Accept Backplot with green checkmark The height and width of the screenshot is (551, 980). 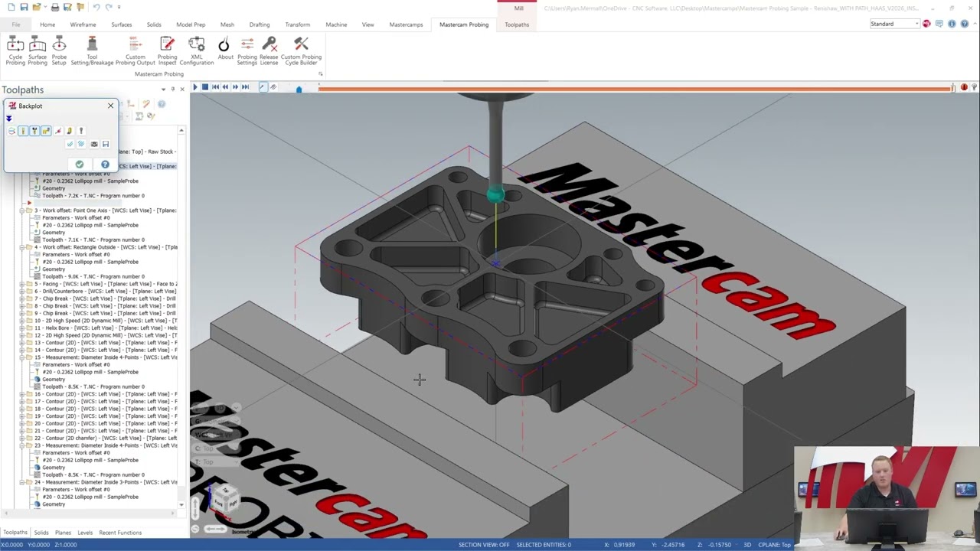(80, 164)
